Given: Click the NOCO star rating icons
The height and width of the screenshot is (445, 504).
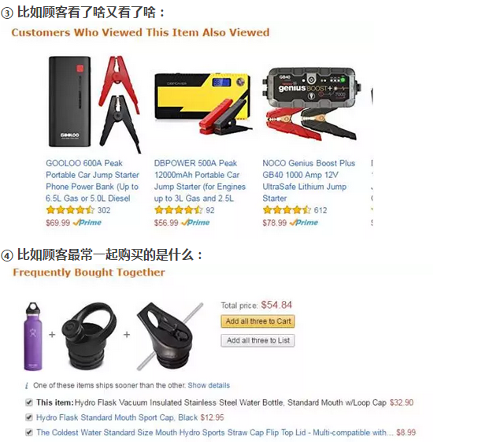Looking at the screenshot, I should click(287, 210).
